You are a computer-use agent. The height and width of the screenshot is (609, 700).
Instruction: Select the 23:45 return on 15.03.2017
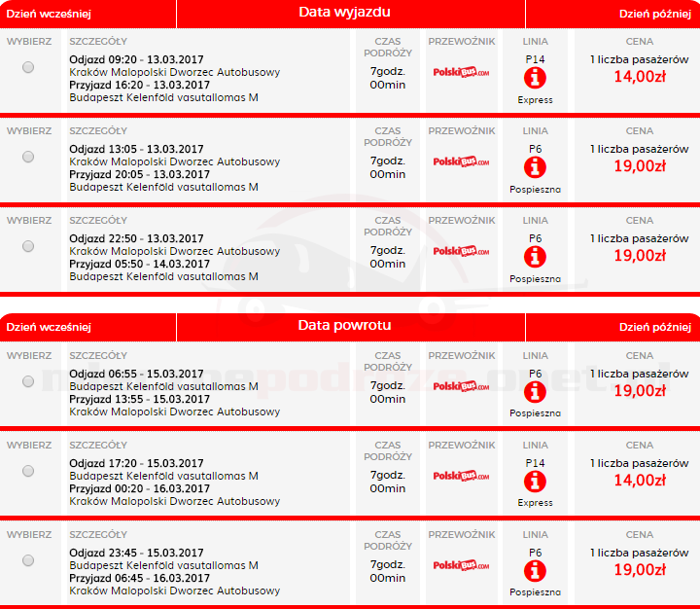click(28, 559)
